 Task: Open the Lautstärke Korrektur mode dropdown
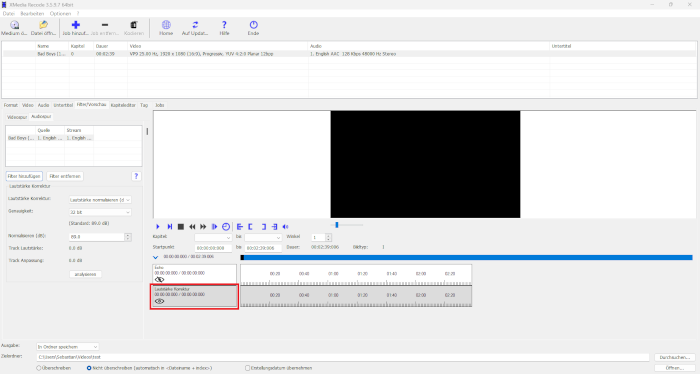[x=100, y=200]
